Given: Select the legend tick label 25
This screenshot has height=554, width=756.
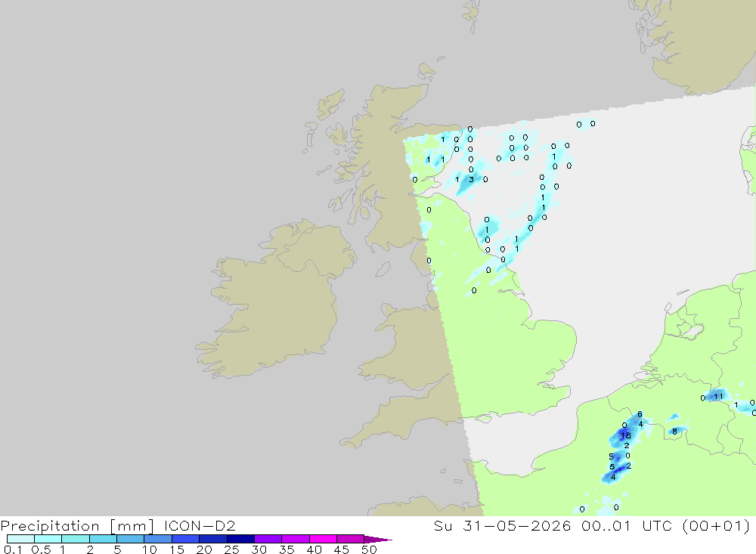Looking at the screenshot, I should [x=231, y=549].
